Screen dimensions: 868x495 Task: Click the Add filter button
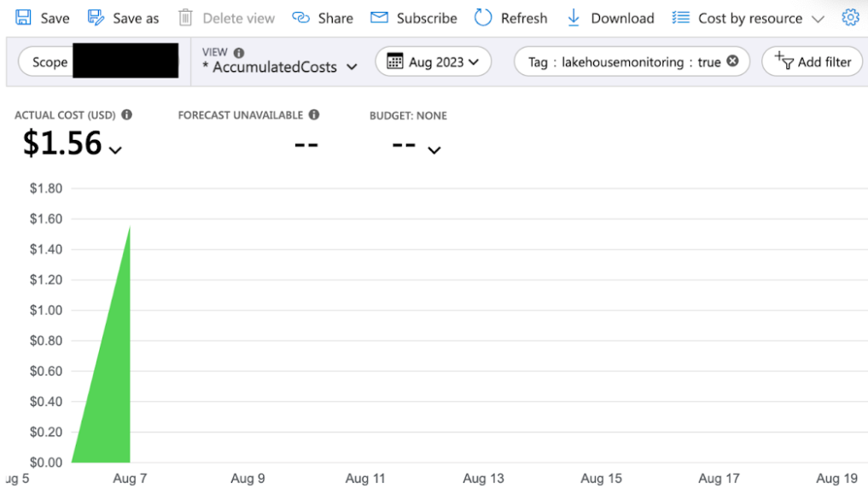tap(812, 61)
